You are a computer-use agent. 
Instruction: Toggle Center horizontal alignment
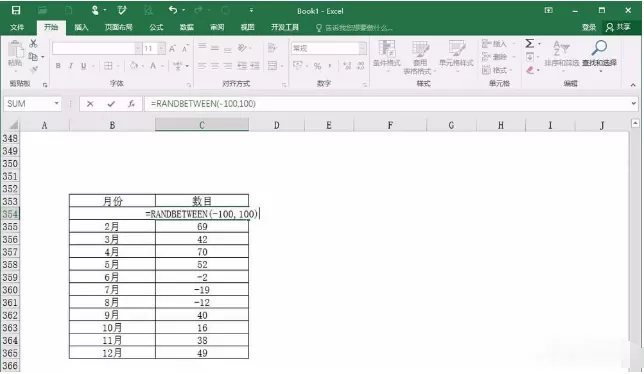coord(215,66)
